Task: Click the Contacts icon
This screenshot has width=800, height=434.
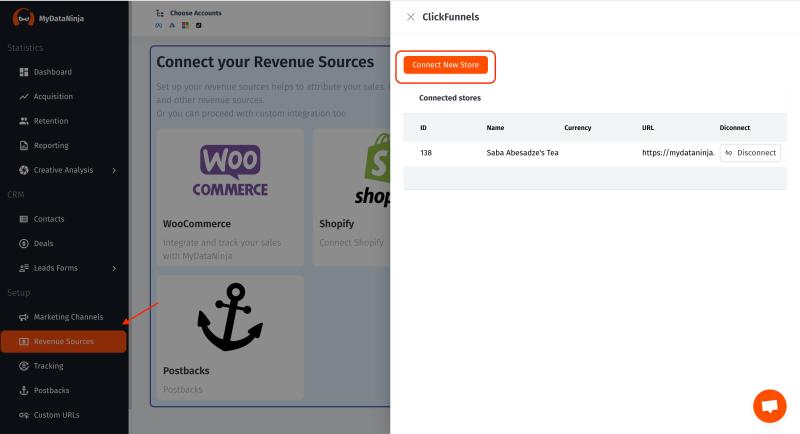Action: point(23,219)
